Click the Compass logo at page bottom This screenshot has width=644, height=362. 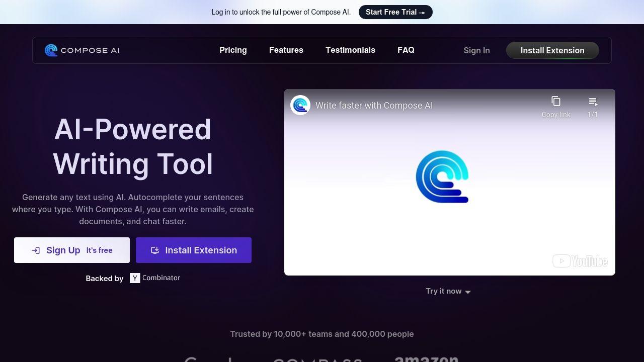317,359
